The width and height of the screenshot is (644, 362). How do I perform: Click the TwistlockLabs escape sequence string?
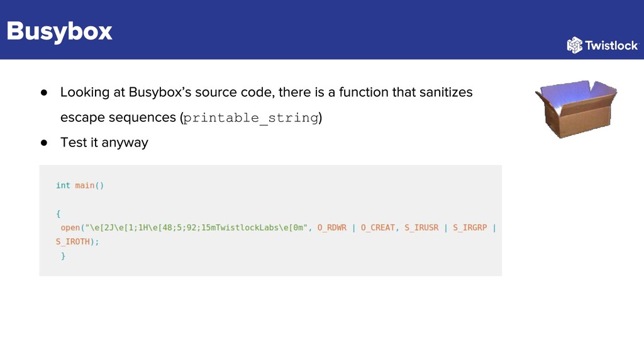[x=196, y=228]
